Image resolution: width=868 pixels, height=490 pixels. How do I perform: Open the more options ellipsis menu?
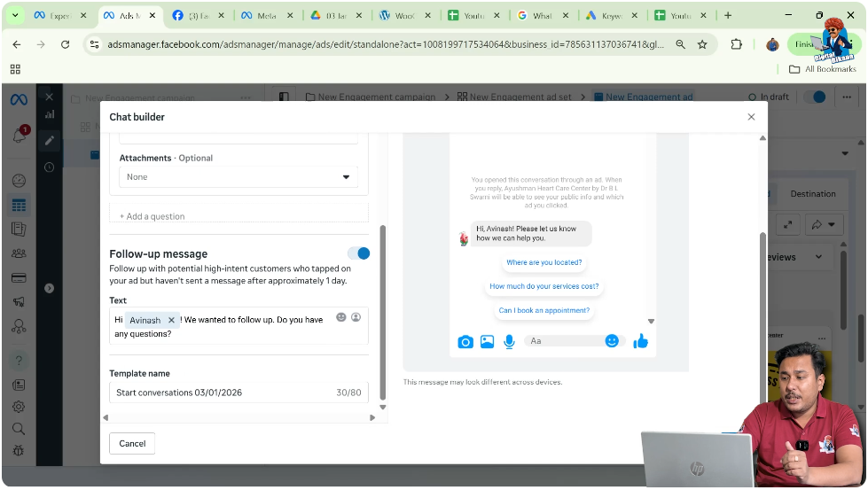(847, 97)
